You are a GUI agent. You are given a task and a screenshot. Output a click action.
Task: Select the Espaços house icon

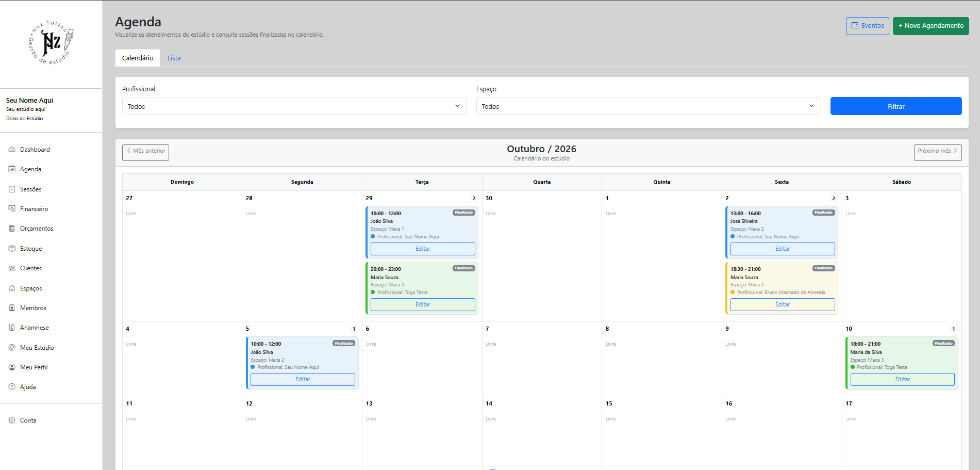12,288
